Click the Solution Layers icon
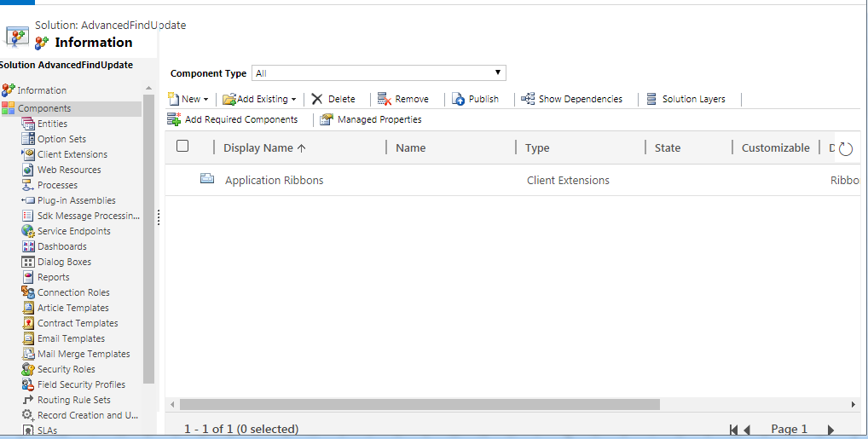This screenshot has width=868, height=439. tap(651, 99)
